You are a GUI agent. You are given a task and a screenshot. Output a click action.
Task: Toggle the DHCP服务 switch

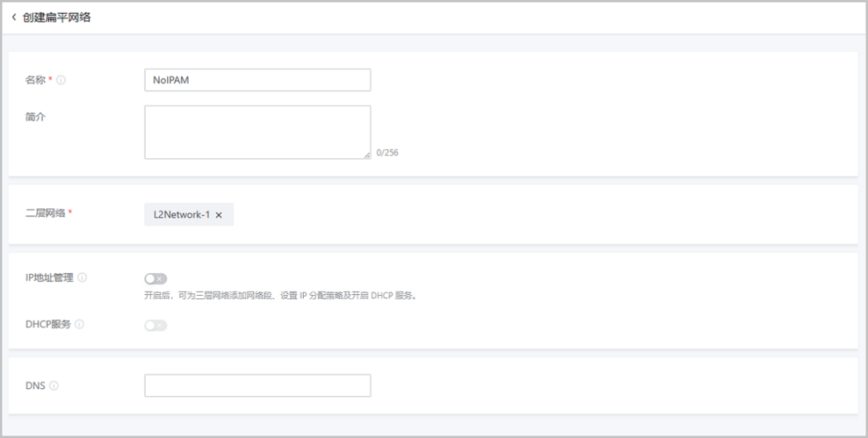[x=156, y=325]
